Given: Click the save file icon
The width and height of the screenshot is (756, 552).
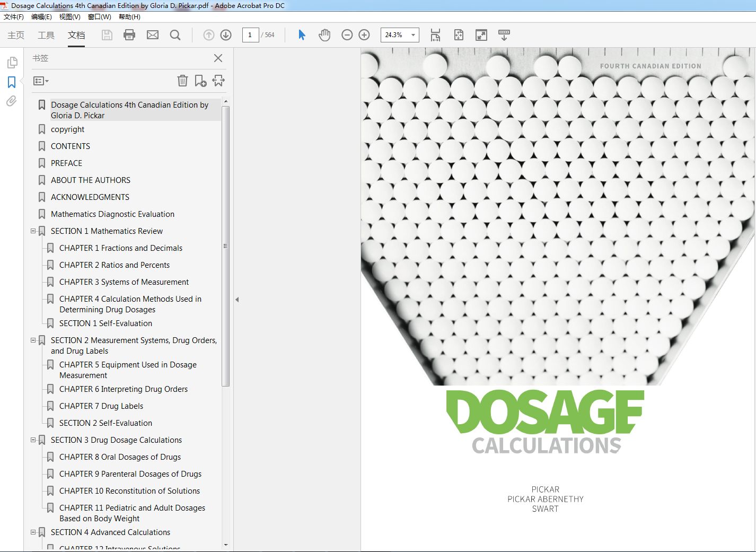Looking at the screenshot, I should [x=107, y=35].
